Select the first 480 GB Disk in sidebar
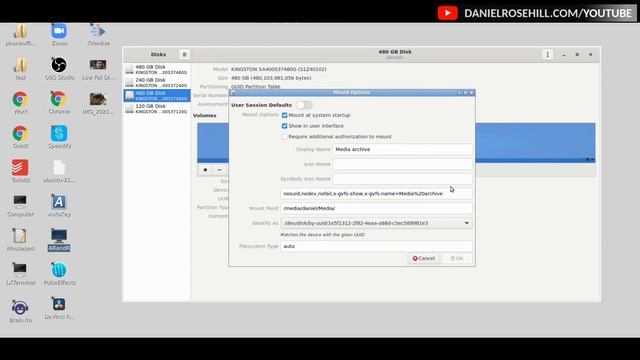Viewport: 640px width, 360px height. (157, 69)
